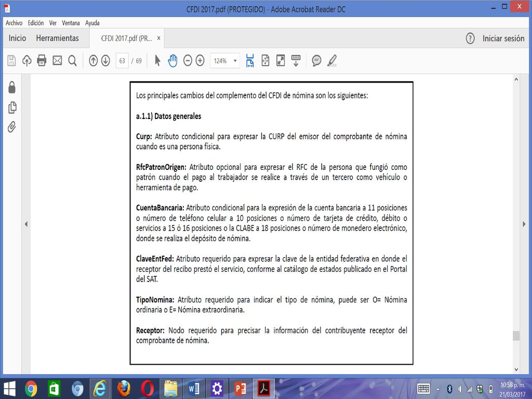Activate the Hand pan tool
The image size is (532, 399).
[x=172, y=61]
